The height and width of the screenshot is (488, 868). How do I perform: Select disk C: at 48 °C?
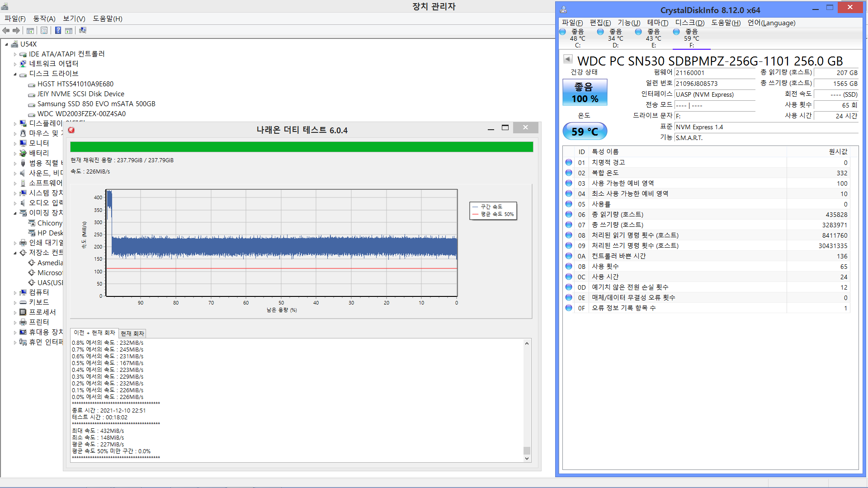click(578, 38)
